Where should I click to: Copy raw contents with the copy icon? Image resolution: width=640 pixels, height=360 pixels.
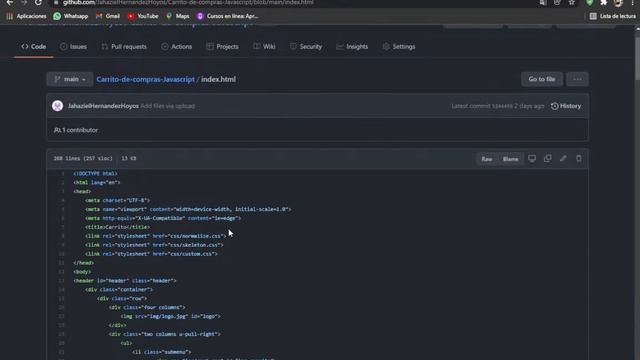pos(547,158)
